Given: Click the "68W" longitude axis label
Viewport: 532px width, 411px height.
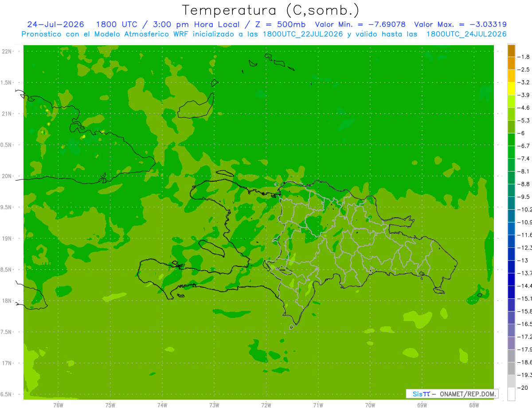Looking at the screenshot, I should point(474,405).
